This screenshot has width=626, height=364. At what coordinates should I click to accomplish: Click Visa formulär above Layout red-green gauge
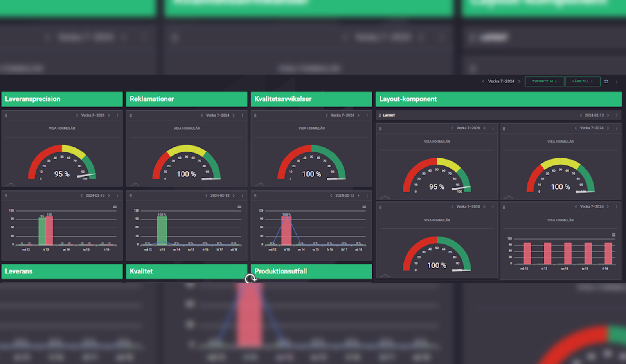click(x=437, y=220)
